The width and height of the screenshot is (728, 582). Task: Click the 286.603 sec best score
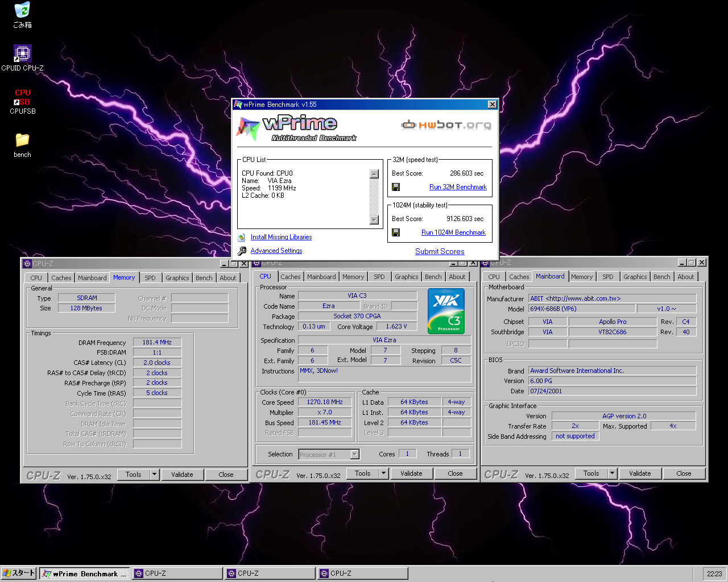[x=466, y=173]
